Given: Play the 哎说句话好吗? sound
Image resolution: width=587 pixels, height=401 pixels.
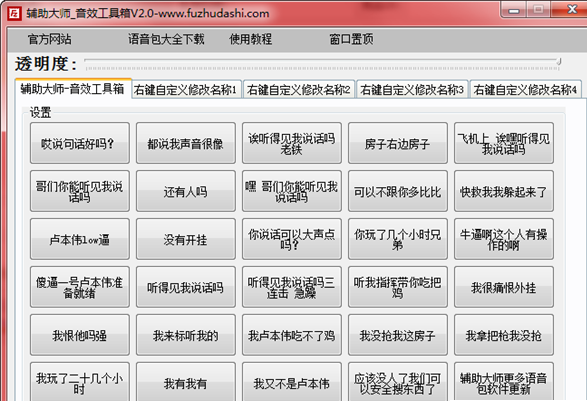Looking at the screenshot, I should [80, 143].
